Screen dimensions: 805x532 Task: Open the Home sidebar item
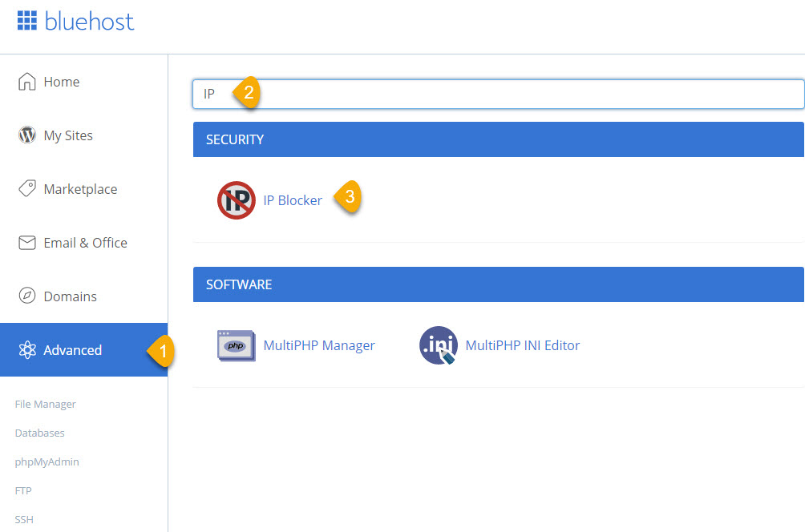[x=83, y=82]
